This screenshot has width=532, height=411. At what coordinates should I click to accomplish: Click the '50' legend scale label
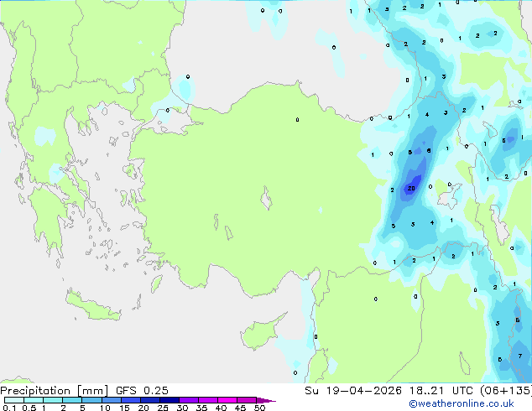point(259,408)
